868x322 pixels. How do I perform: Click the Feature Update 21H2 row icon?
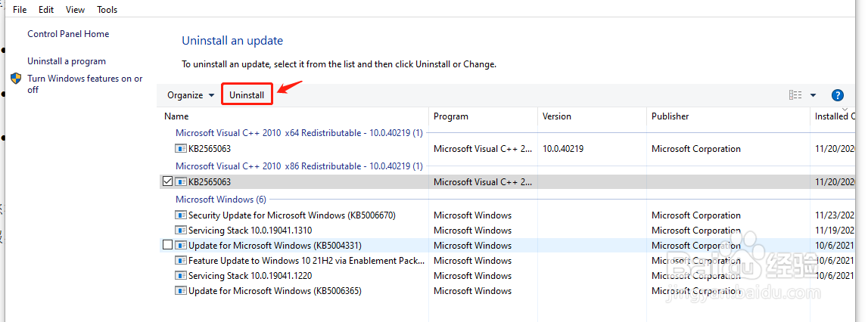click(x=181, y=261)
